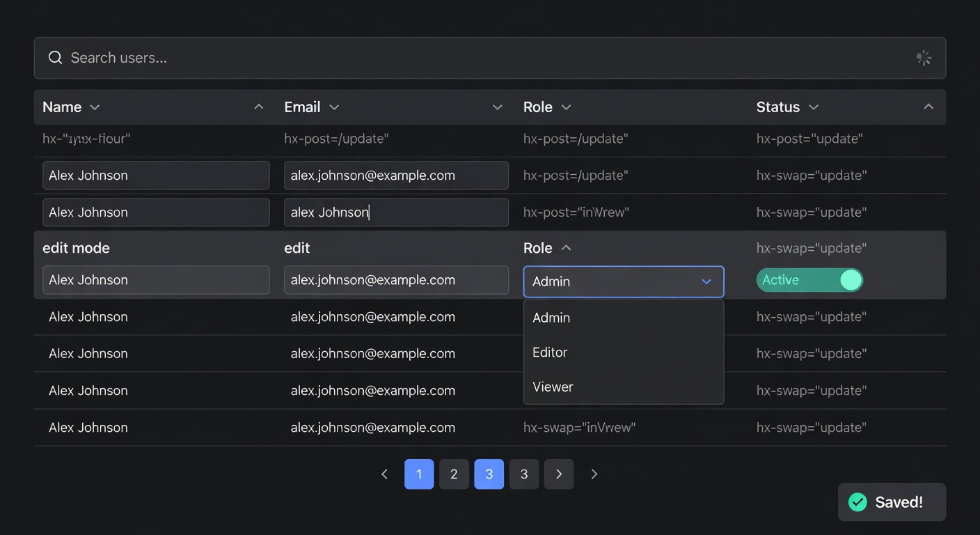Click the Saved! toast notification
The height and width of the screenshot is (535, 980).
(x=892, y=502)
